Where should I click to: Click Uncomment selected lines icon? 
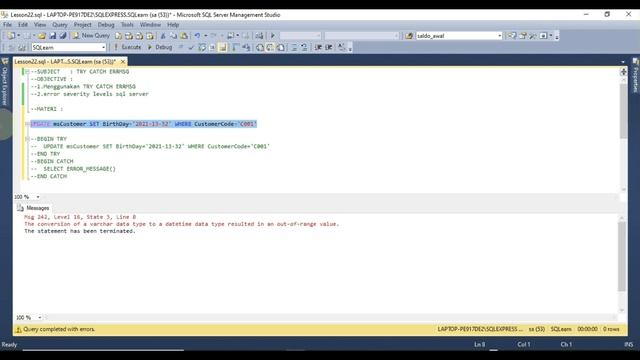pos(304,47)
